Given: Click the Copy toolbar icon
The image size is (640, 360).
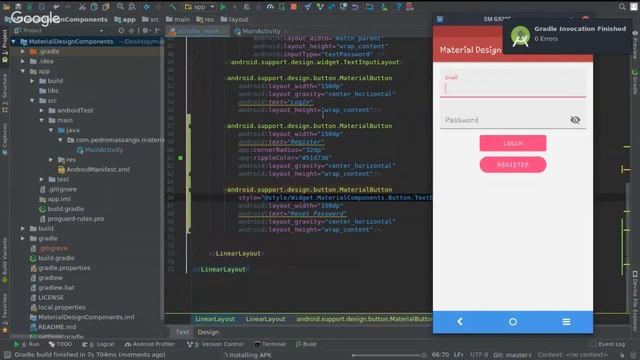Looking at the screenshot, I should [x=94, y=7].
